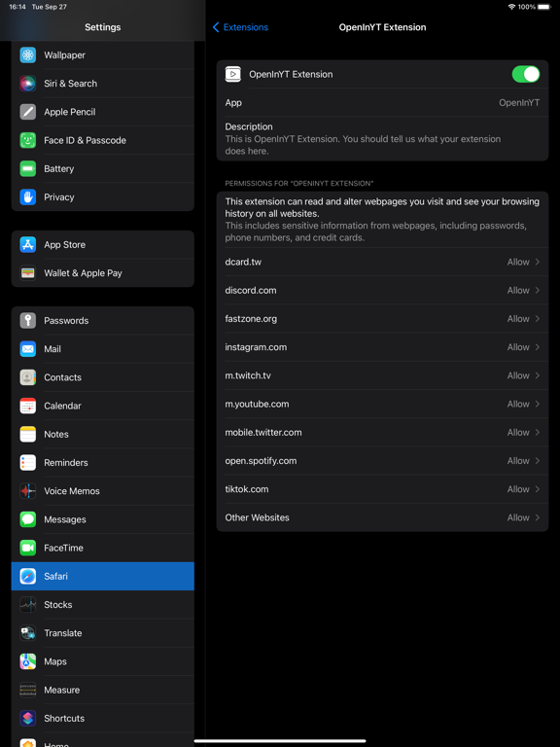This screenshot has height=747, width=560.
Task: Tap the clock in the status bar
Action: click(x=17, y=7)
